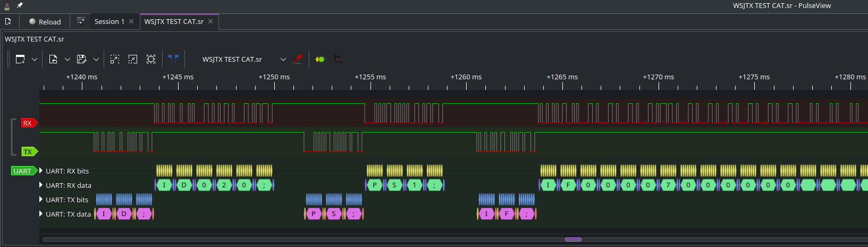
Task: Open the WSJTX TEST CAT.sr device dropdown
Action: tap(283, 60)
